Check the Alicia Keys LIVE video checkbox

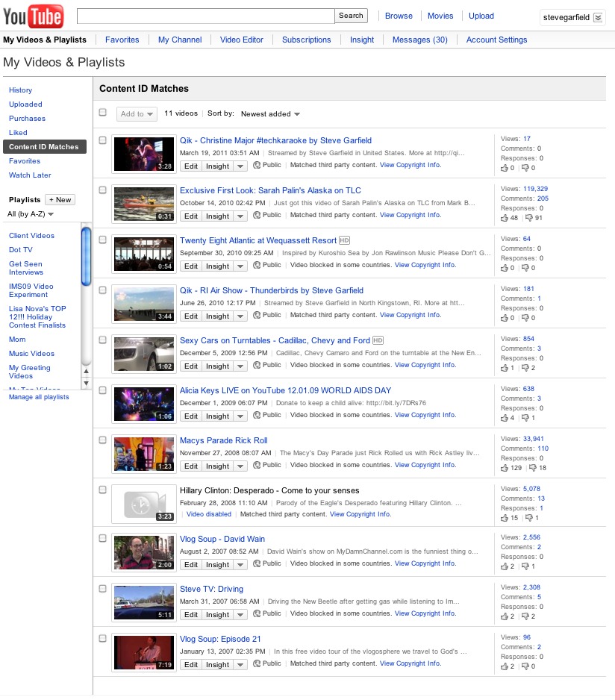tap(103, 390)
